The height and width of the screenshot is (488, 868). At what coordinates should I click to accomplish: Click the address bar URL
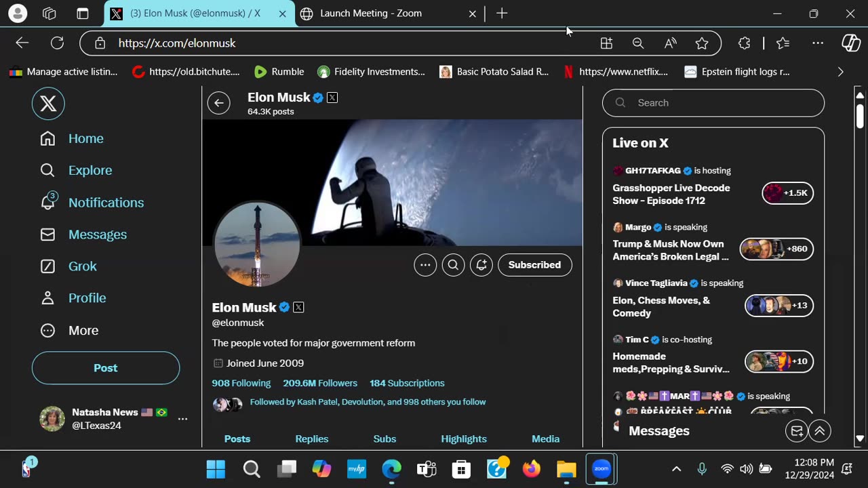[177, 43]
